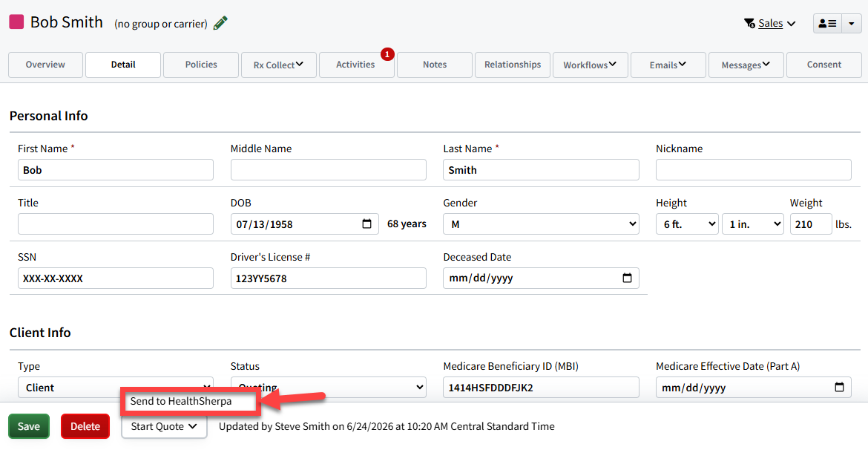Open the Start Quote dropdown button

coord(165,427)
